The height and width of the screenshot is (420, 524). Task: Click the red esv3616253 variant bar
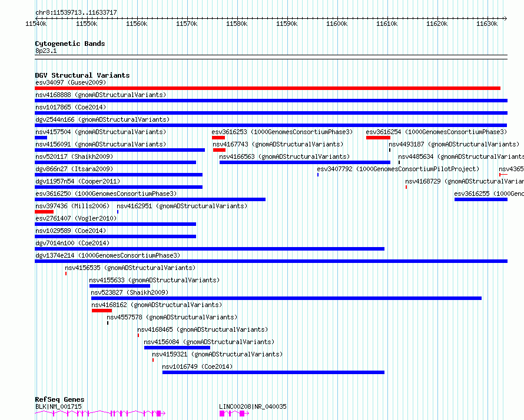(218, 138)
